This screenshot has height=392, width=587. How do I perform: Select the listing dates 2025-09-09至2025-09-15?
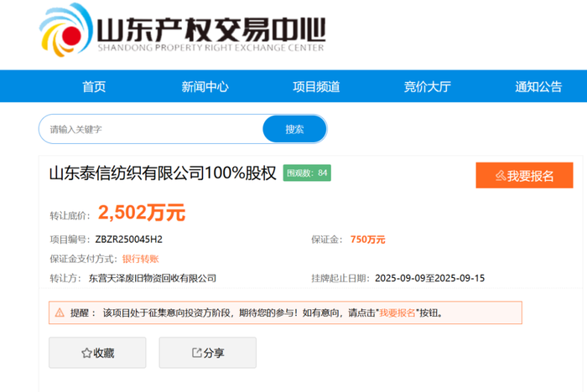(429, 278)
